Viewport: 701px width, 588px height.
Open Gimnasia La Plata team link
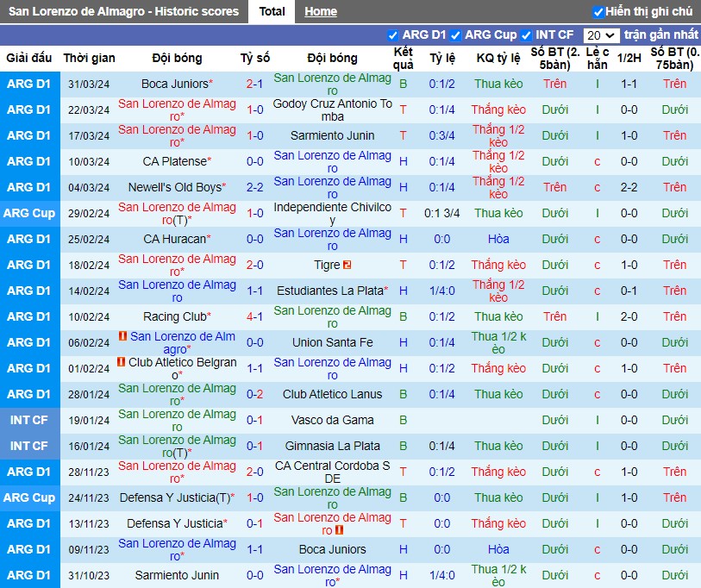tap(332, 447)
